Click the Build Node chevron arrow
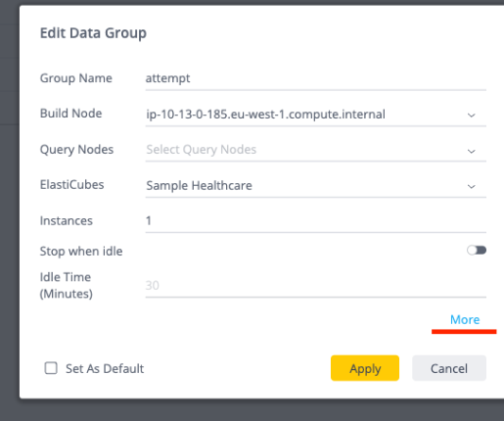Viewport: 504px width, 421px height. (x=471, y=116)
